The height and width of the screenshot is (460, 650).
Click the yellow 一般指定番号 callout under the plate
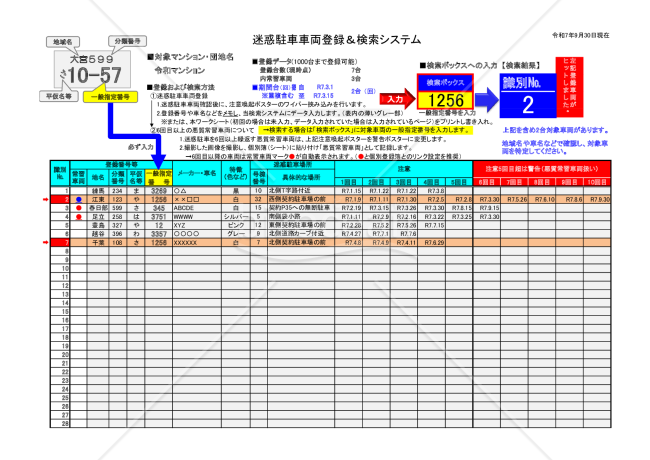110,97
